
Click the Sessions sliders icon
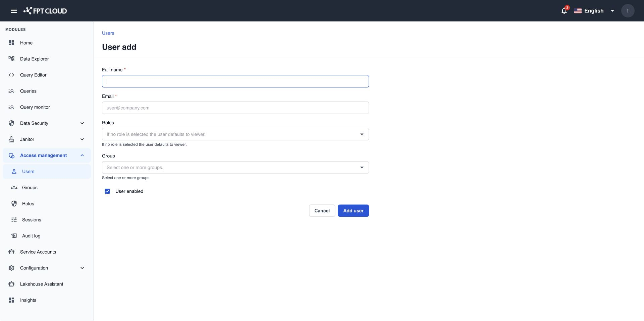pos(14,220)
